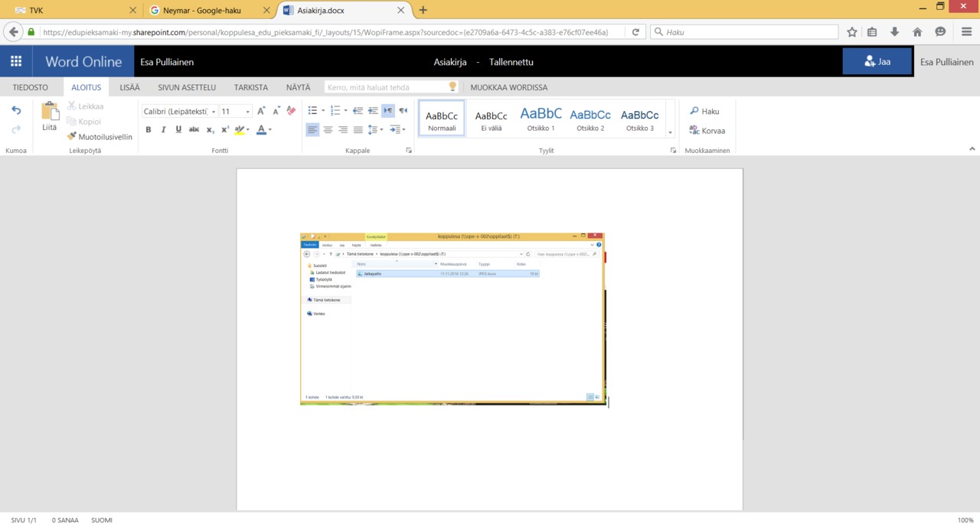Open the font size 11 dropdown
Viewport: 980px width, 524px height.
(x=247, y=112)
